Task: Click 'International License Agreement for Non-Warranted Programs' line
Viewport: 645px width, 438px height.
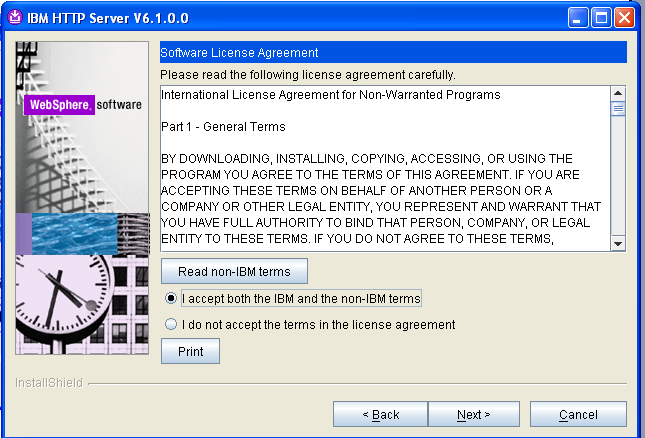Action: (x=331, y=95)
